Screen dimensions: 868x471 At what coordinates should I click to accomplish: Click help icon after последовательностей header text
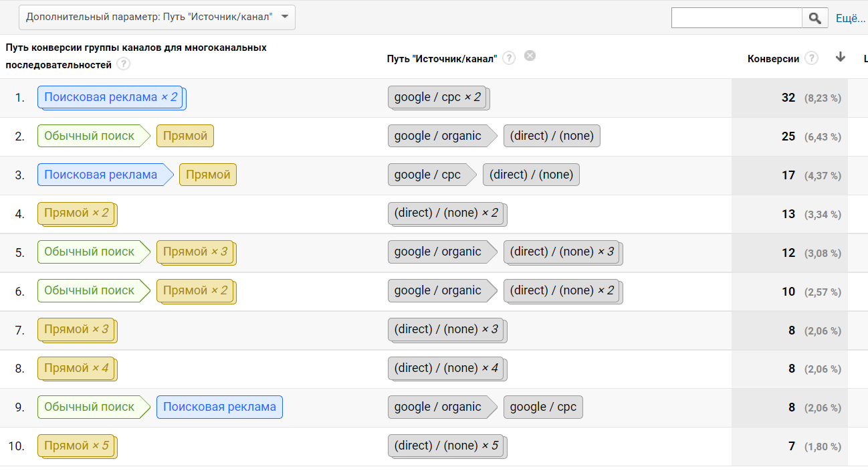[x=123, y=64]
